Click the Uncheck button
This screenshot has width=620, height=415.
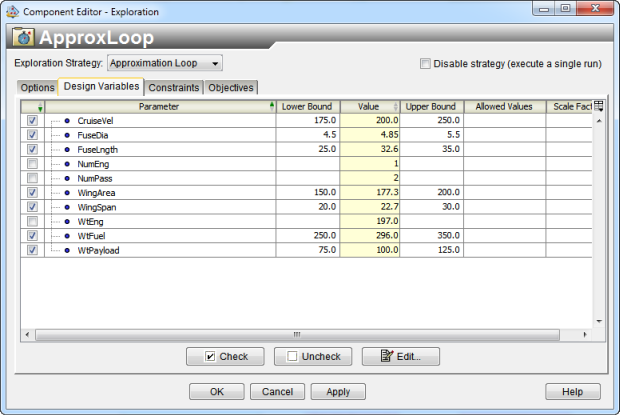312,356
